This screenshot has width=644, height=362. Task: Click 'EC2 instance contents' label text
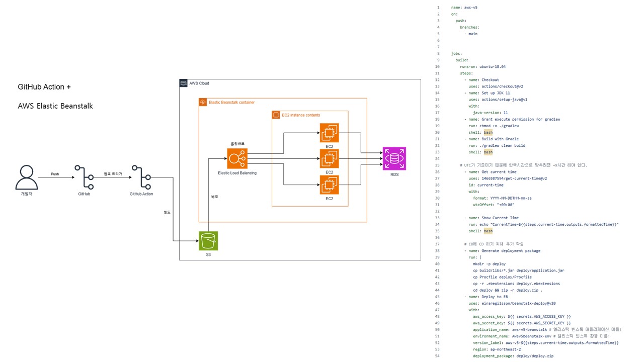tap(300, 115)
